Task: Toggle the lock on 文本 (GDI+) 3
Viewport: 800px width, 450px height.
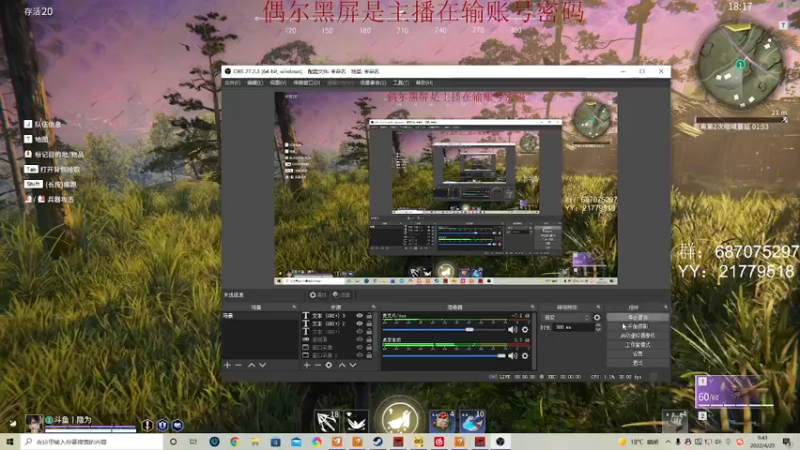Action: coord(369,316)
